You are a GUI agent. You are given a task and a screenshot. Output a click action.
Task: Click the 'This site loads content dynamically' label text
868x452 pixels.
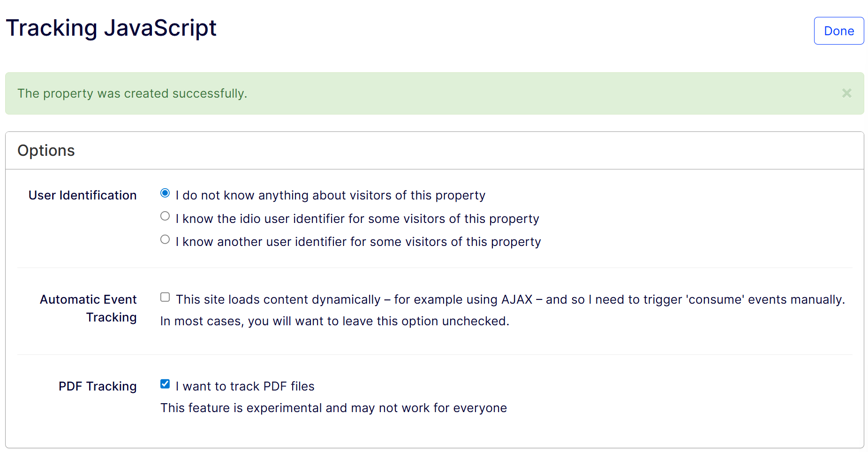(510, 299)
